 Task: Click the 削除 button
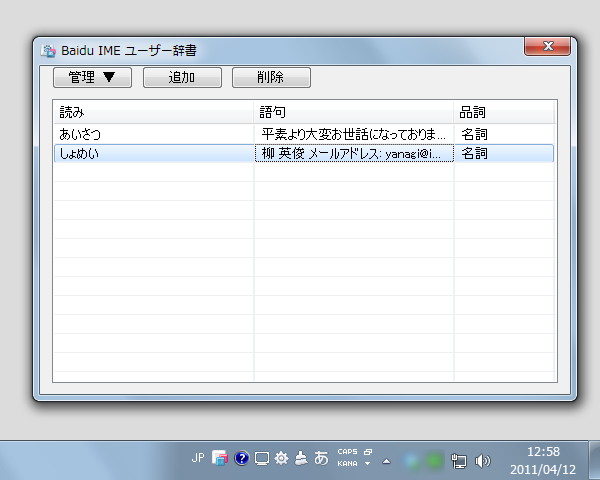271,77
